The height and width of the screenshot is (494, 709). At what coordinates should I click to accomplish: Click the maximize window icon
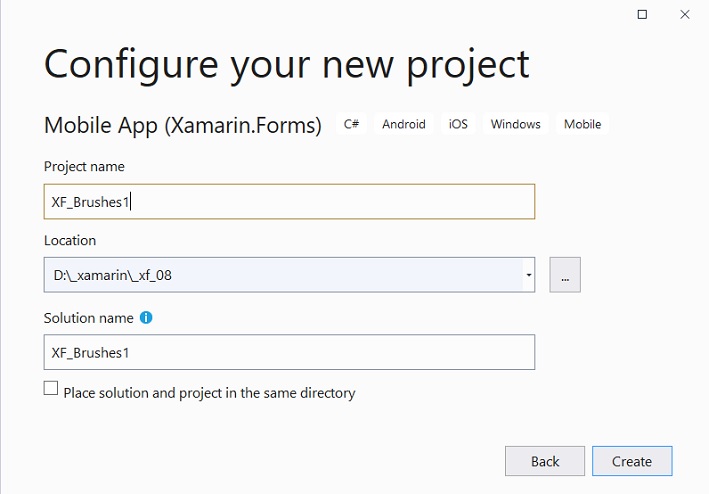(x=642, y=14)
